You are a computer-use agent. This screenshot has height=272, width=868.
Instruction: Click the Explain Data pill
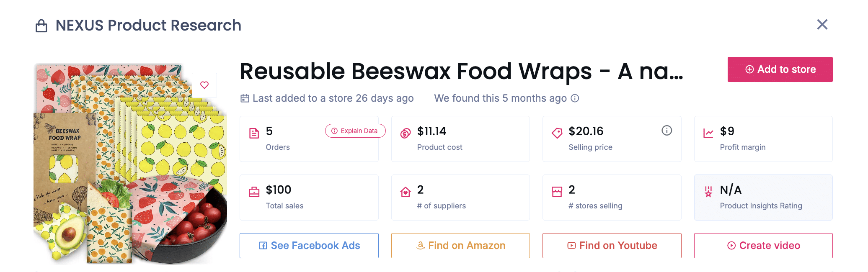pyautogui.click(x=355, y=131)
